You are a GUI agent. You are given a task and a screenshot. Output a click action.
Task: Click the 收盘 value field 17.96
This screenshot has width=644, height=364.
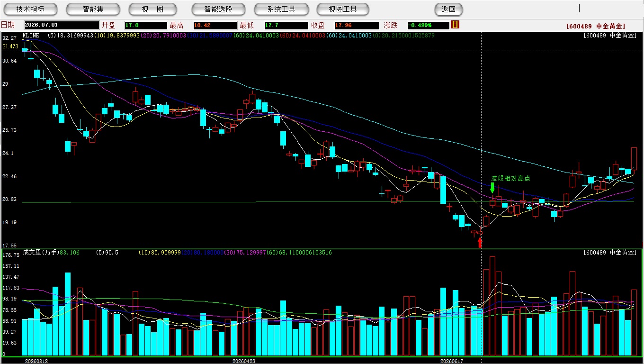(357, 25)
